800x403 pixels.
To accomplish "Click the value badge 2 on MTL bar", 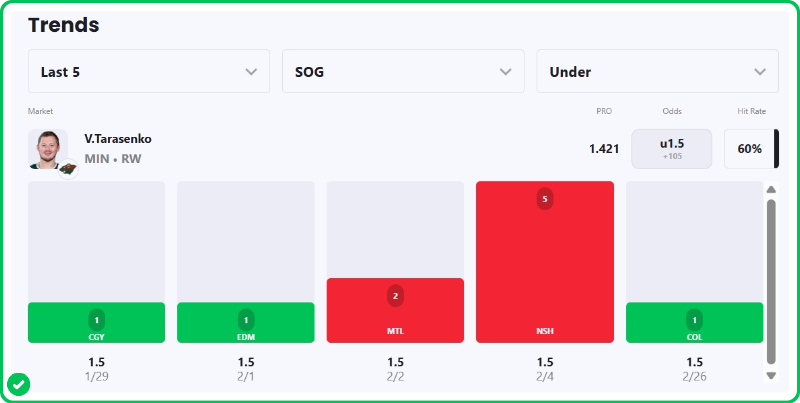I will click(395, 296).
